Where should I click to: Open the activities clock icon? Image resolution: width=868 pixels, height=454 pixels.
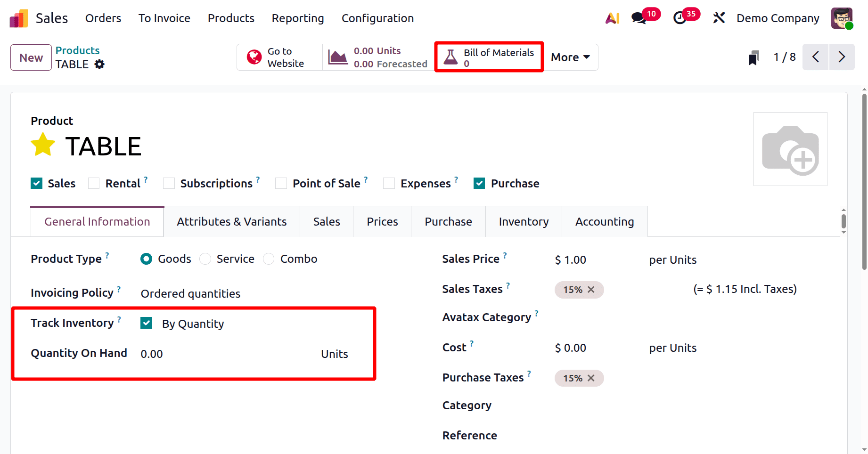pos(680,18)
